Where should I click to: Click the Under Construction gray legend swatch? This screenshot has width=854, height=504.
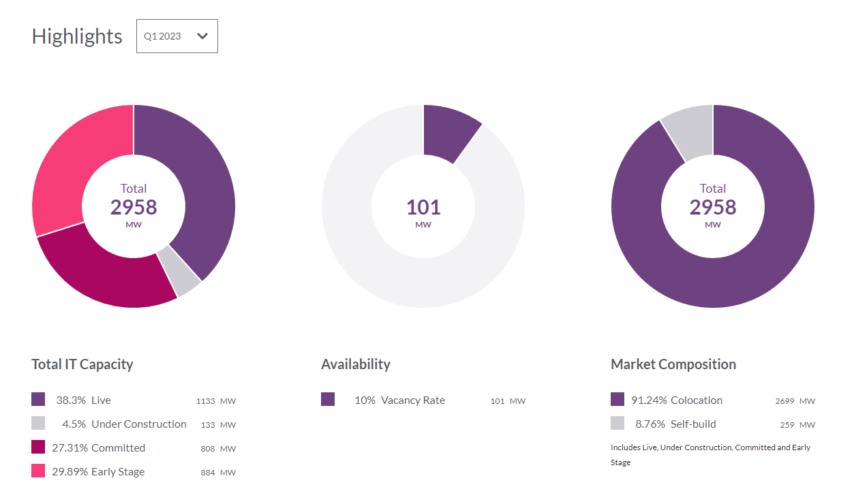[x=38, y=424]
